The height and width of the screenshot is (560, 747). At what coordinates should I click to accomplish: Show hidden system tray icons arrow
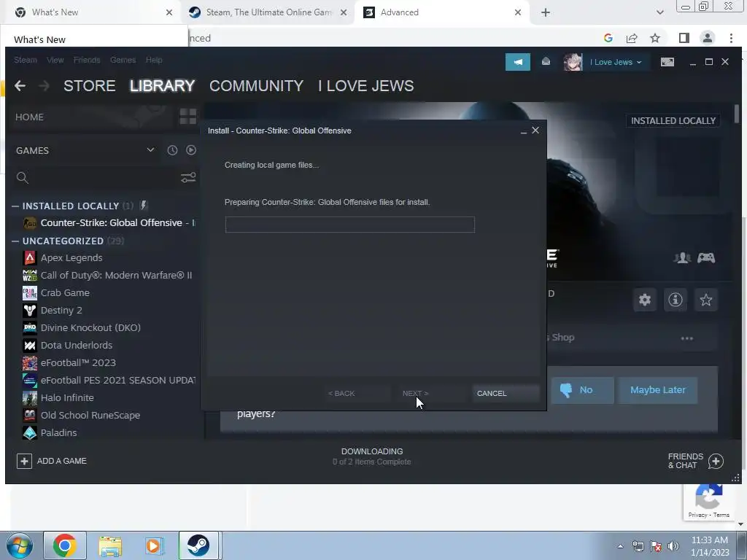(620, 546)
